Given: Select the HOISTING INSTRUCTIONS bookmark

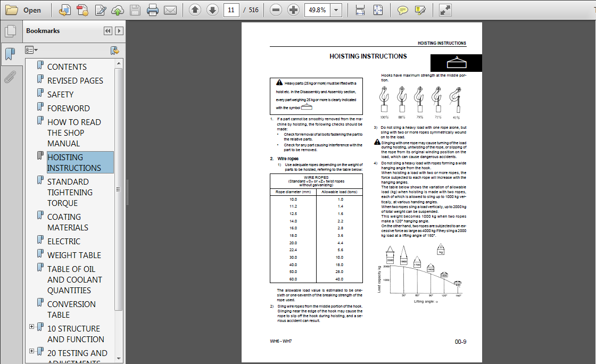Looking at the screenshot, I should [80, 163].
